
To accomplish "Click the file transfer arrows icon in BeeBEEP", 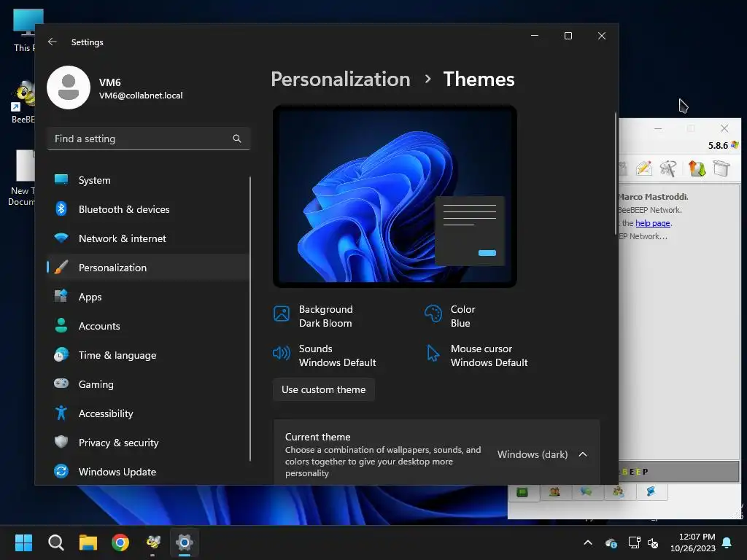I will [697, 168].
